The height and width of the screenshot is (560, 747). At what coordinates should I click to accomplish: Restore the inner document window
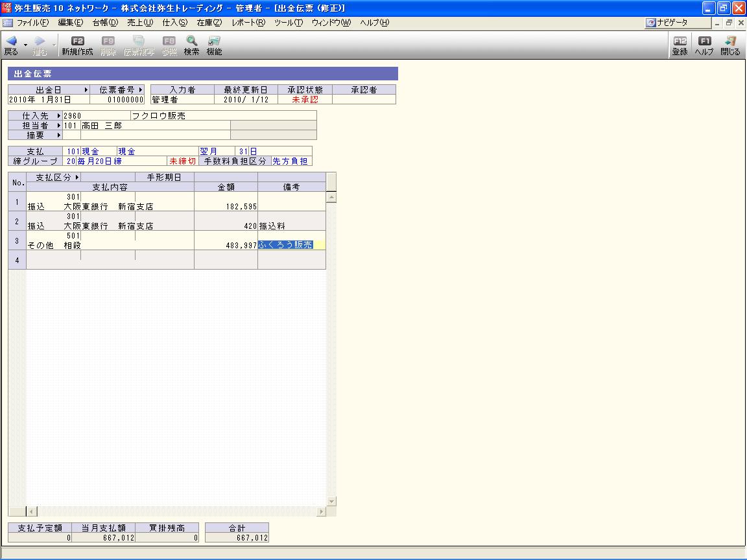click(x=729, y=23)
